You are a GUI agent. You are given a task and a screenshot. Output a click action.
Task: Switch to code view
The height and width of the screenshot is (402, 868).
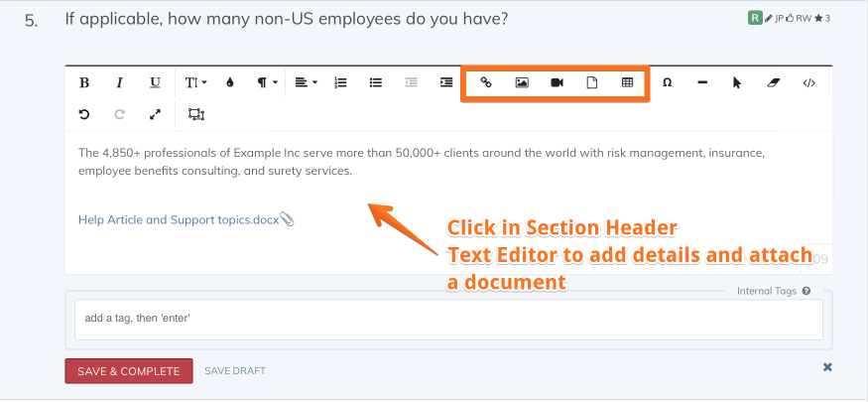coord(808,83)
